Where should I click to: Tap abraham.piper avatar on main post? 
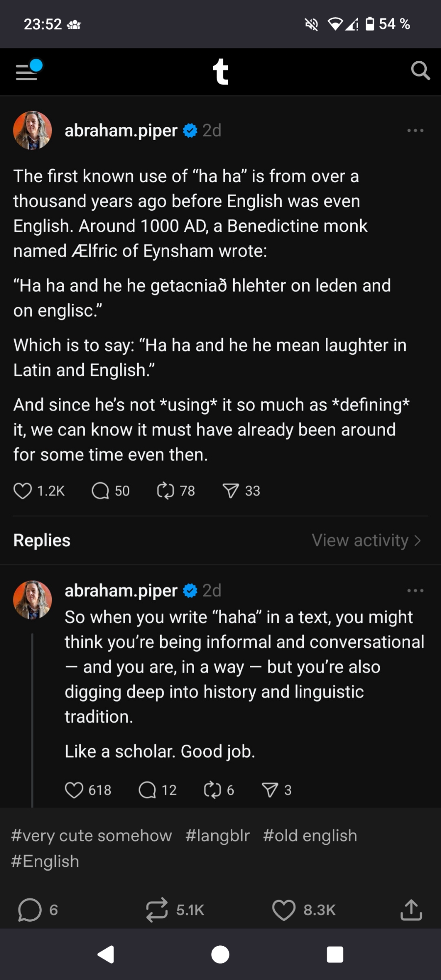(32, 130)
